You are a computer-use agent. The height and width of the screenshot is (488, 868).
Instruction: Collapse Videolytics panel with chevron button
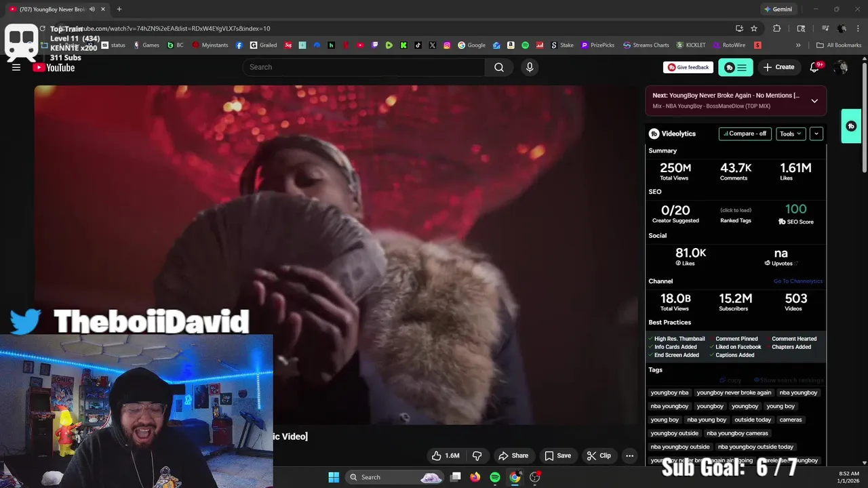(816, 134)
